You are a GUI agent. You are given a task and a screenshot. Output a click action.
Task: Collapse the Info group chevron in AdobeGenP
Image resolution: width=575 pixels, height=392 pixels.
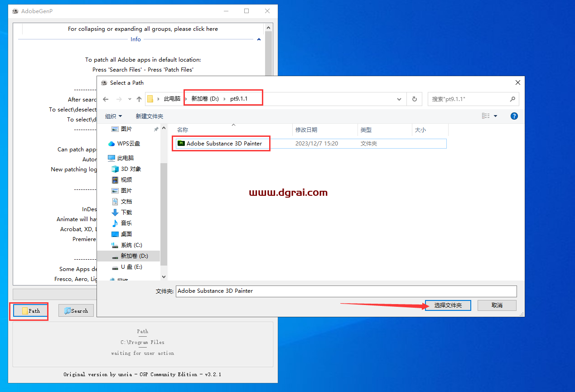point(259,39)
